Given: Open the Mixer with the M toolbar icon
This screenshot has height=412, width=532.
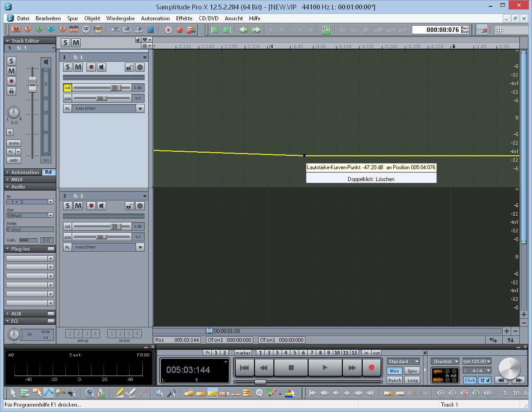Looking at the screenshot, I should (16, 30).
